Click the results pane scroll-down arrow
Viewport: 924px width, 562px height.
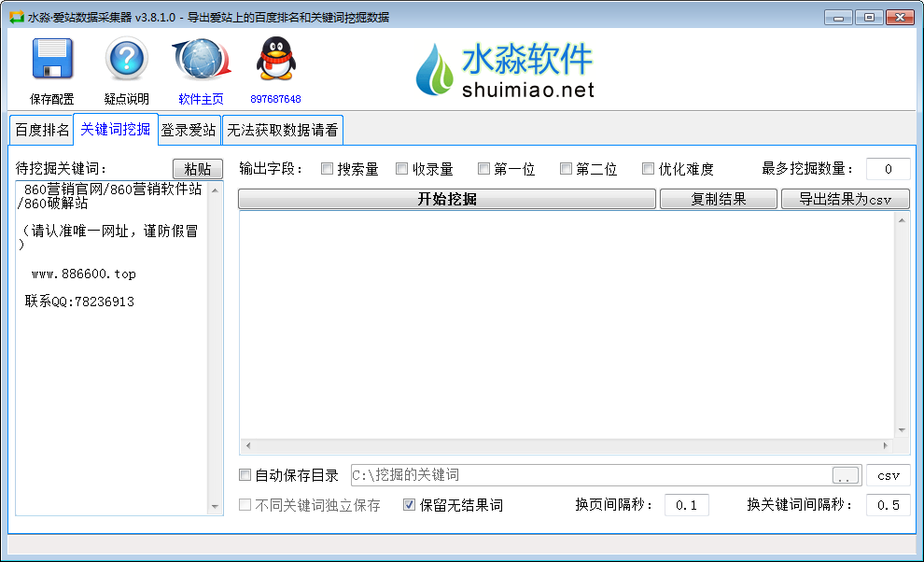(902, 430)
